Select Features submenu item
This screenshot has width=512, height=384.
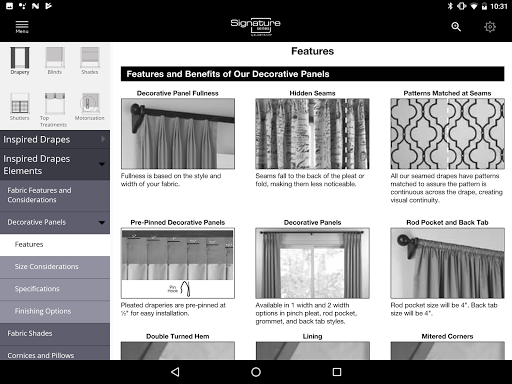click(x=55, y=245)
